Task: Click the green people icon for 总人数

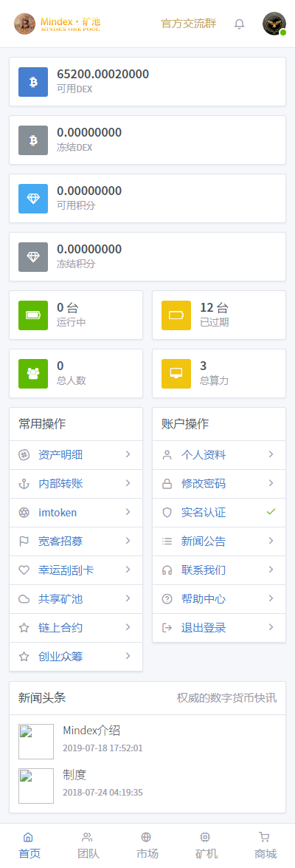Action: (33, 374)
